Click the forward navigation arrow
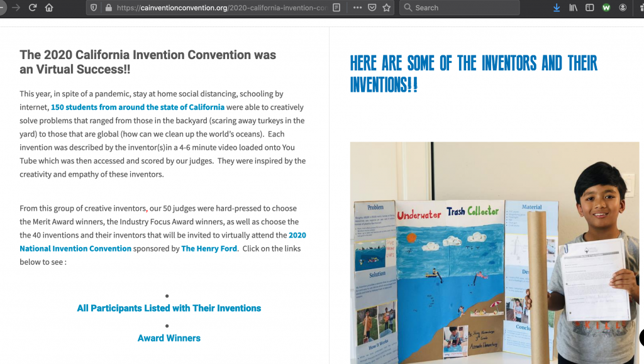644x364 pixels. click(x=16, y=8)
